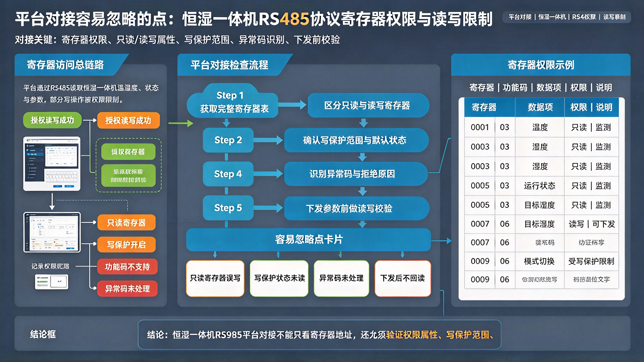Select the Step 5 block
The image size is (644, 362).
click(x=228, y=208)
